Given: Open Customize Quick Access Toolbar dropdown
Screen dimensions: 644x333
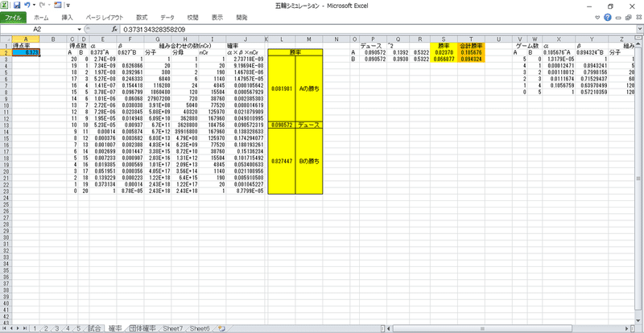Looking at the screenshot, I should pyautogui.click(x=68, y=6).
